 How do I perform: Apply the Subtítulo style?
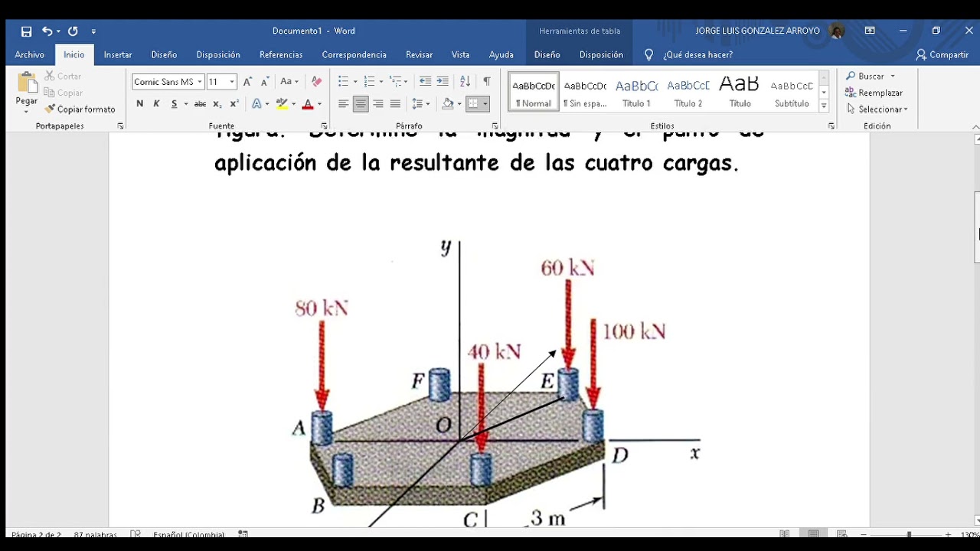(792, 92)
